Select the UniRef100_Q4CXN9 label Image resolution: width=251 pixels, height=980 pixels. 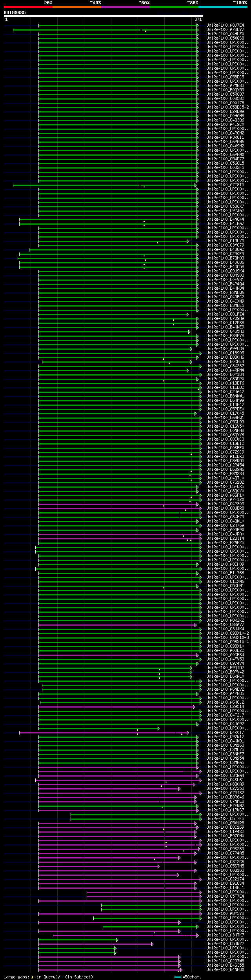pos(225,301)
